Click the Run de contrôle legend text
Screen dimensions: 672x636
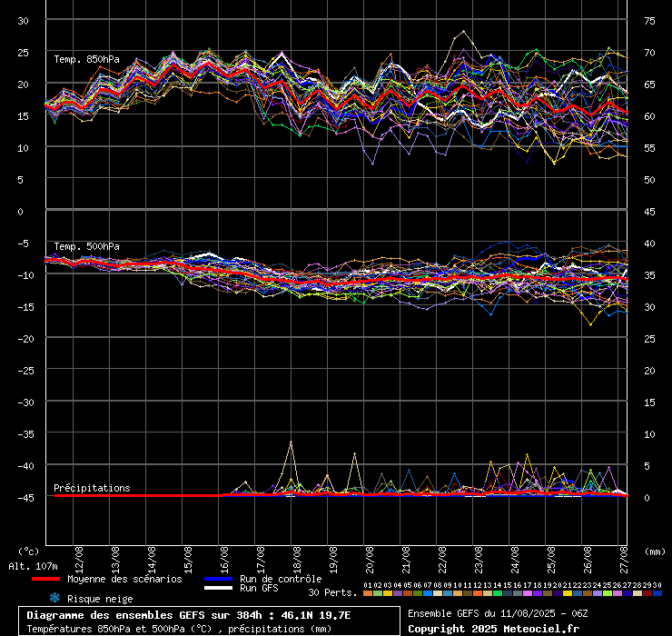(281, 579)
